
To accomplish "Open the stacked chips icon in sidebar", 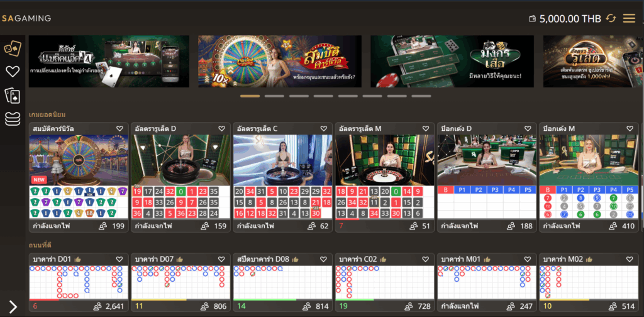I will [x=13, y=118].
